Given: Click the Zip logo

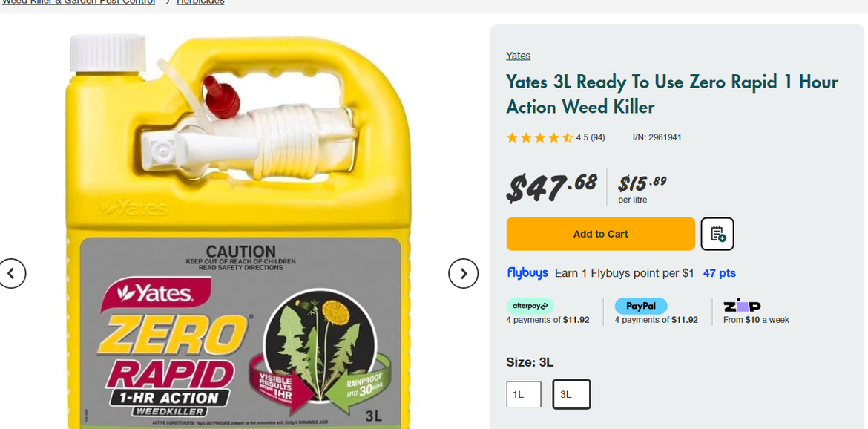Looking at the screenshot, I should [742, 305].
